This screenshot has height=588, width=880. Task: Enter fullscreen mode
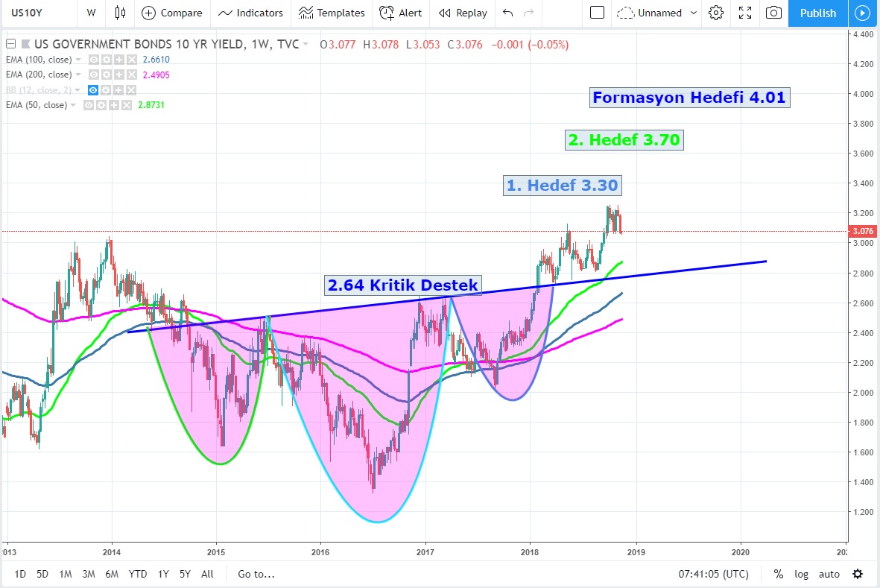pyautogui.click(x=744, y=13)
